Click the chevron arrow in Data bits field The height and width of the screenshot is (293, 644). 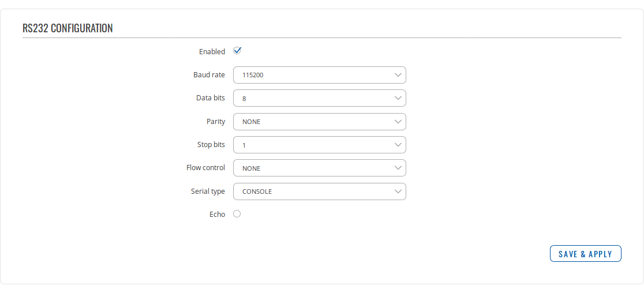(x=398, y=98)
